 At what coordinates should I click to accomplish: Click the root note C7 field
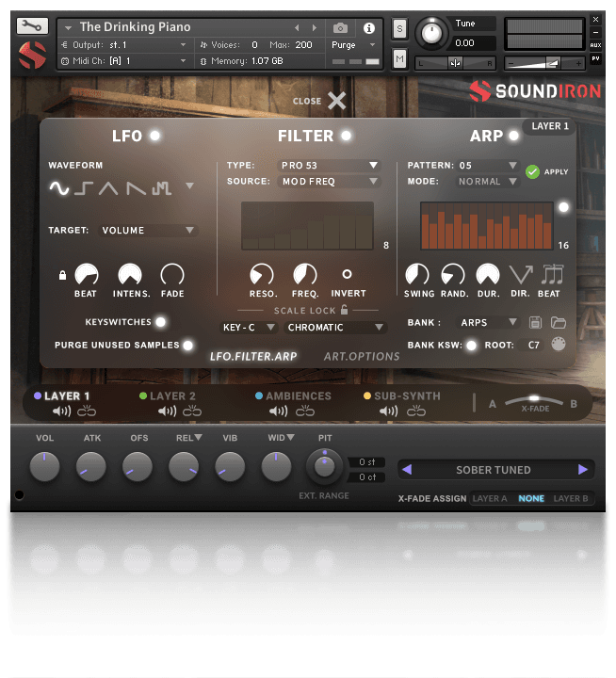(x=533, y=345)
